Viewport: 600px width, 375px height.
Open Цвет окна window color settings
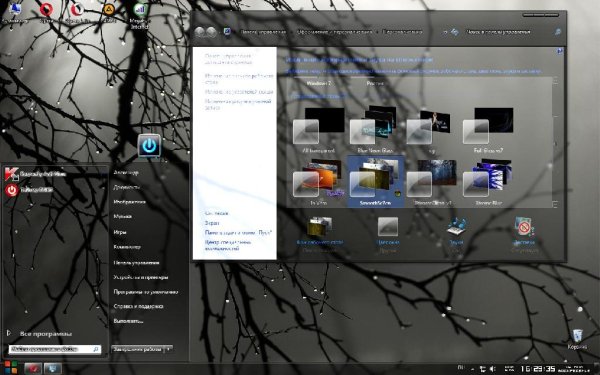388,234
